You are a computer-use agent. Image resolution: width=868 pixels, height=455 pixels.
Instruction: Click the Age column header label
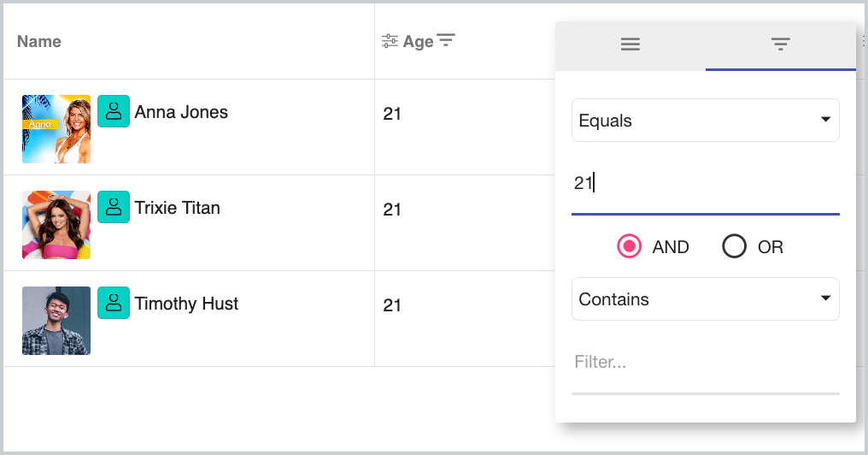418,41
